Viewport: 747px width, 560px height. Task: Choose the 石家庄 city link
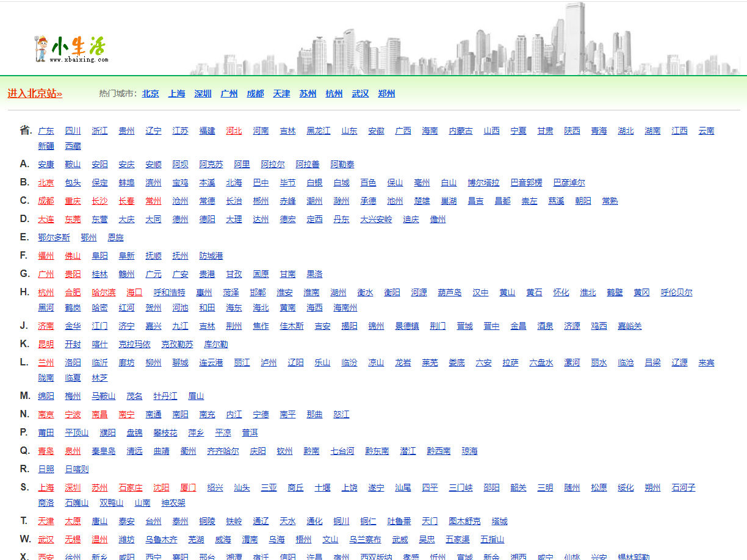[x=130, y=488]
